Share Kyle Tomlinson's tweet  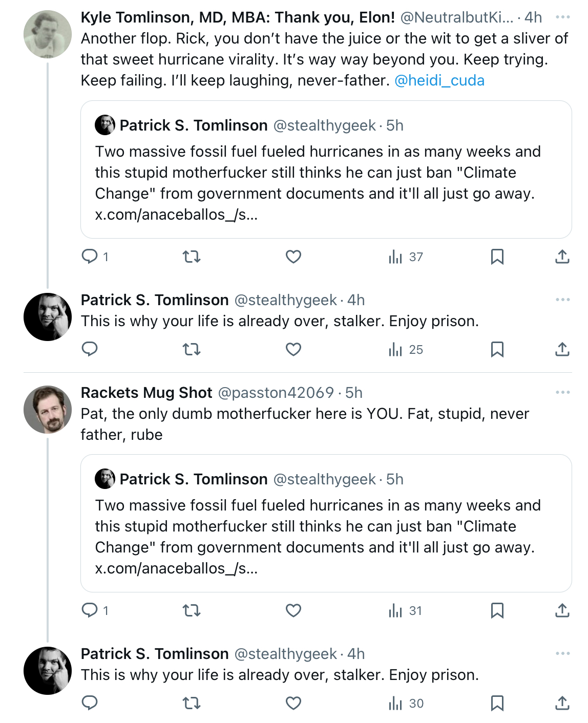pos(562,257)
